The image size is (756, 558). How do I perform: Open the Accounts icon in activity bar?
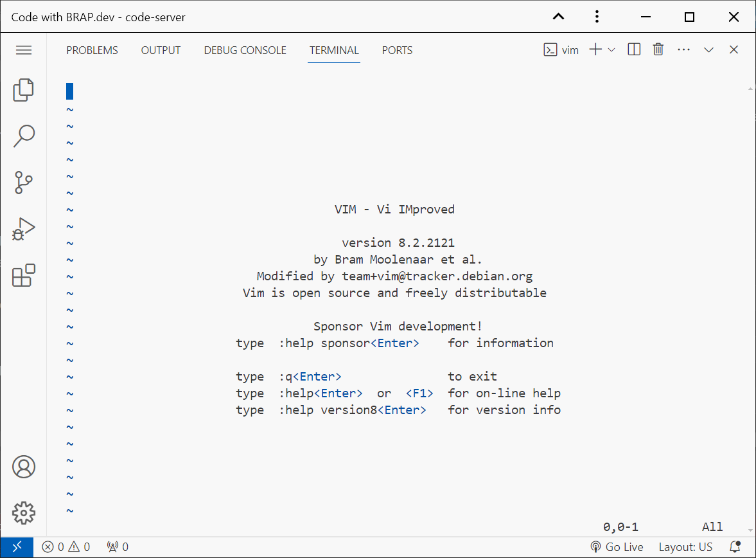click(x=23, y=467)
